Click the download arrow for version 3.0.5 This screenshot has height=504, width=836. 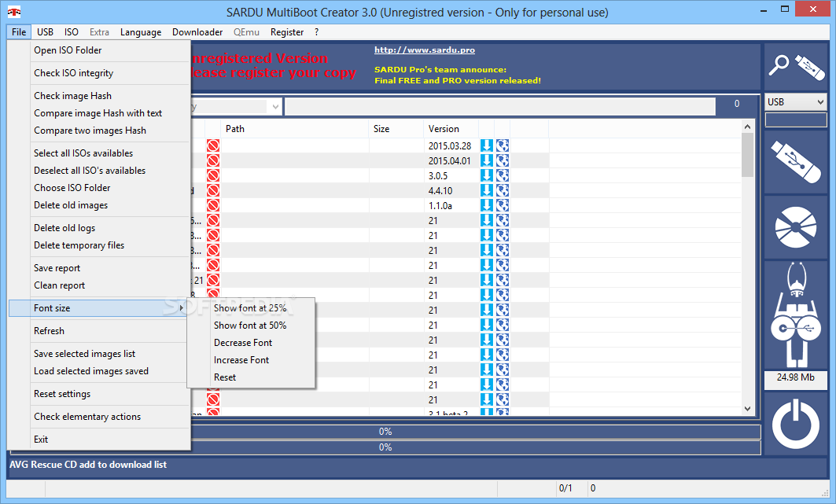(486, 175)
